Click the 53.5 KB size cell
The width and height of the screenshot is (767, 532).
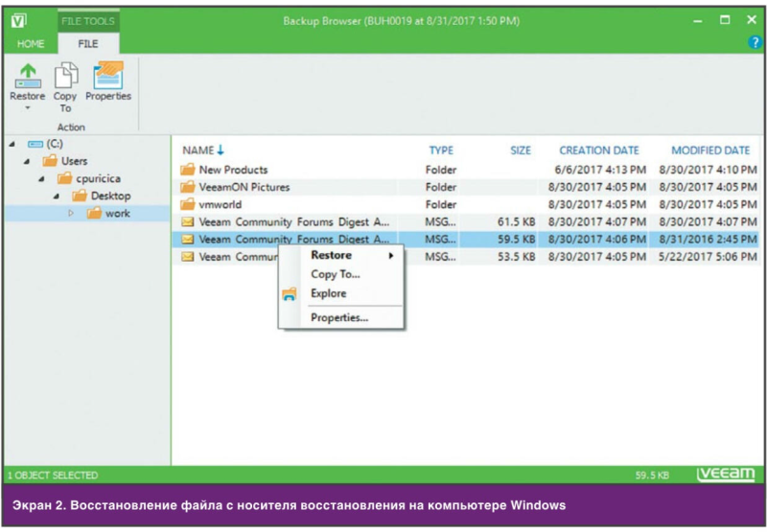click(x=516, y=257)
